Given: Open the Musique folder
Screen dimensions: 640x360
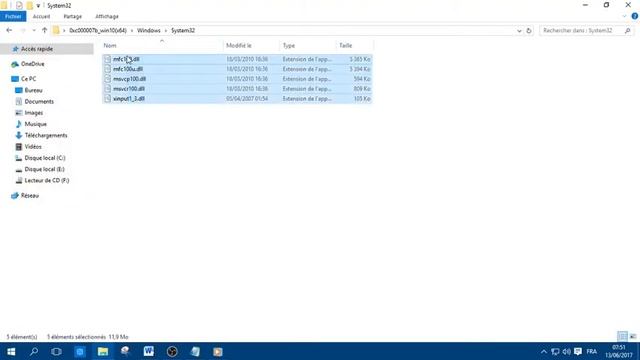Looking at the screenshot, I should point(35,124).
